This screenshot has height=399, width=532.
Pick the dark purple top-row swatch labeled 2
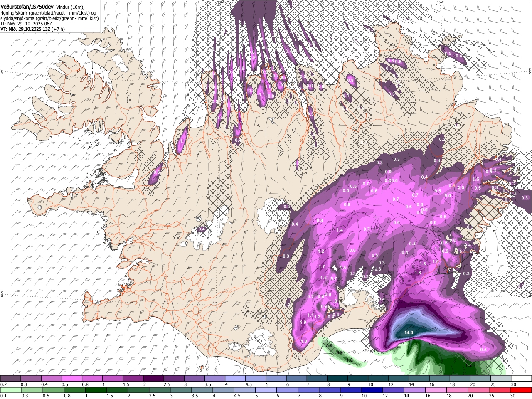point(153,379)
